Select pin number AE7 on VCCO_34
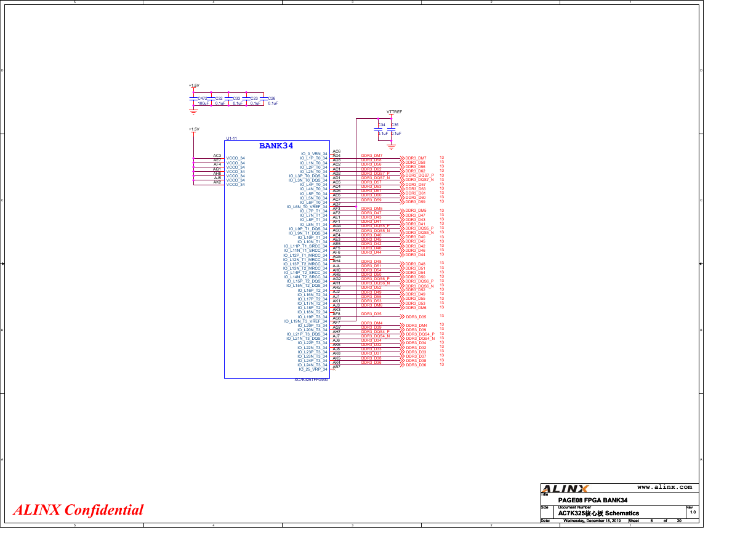This screenshot has width=756, height=535. pos(217,160)
